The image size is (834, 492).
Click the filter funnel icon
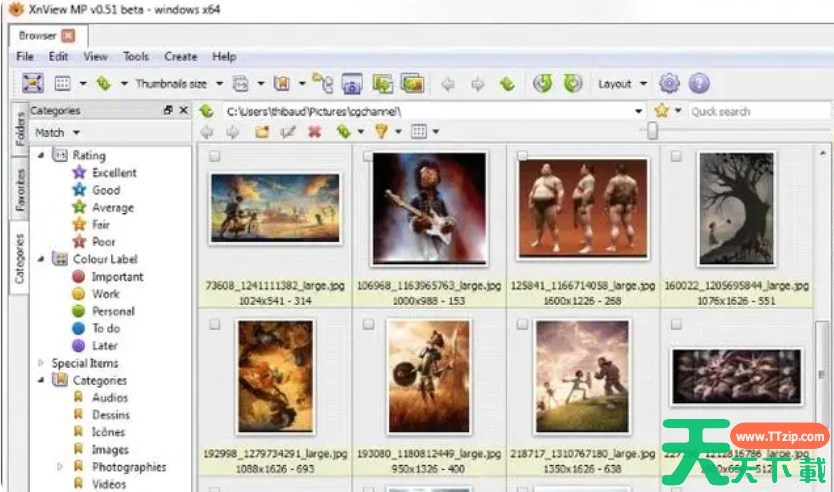pos(381,132)
